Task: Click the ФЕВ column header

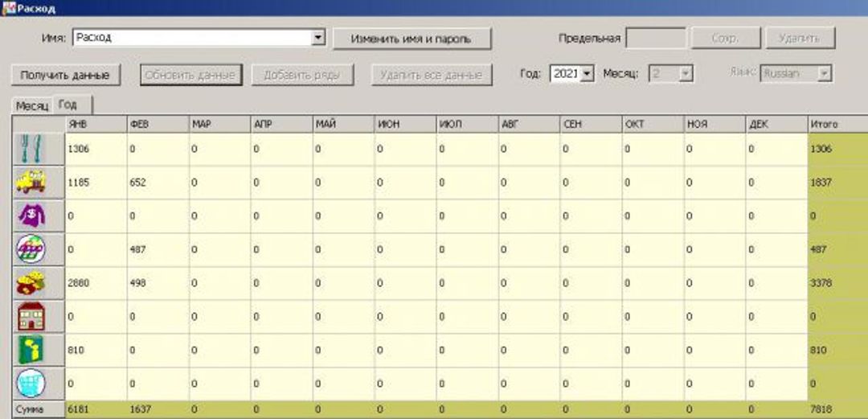Action: click(158, 125)
